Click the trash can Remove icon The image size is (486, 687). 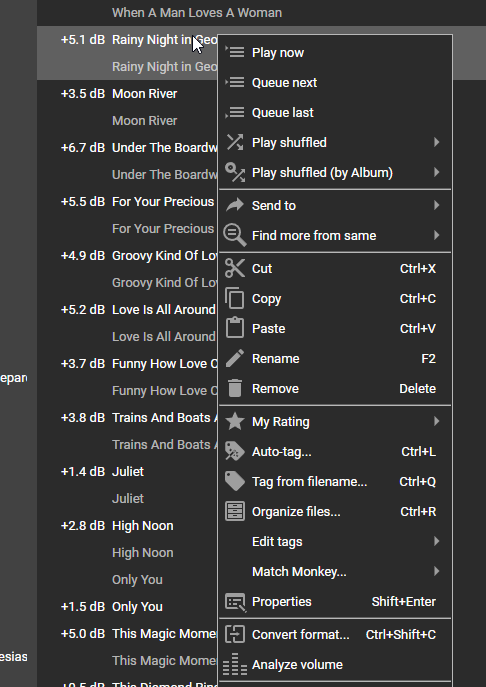point(235,388)
